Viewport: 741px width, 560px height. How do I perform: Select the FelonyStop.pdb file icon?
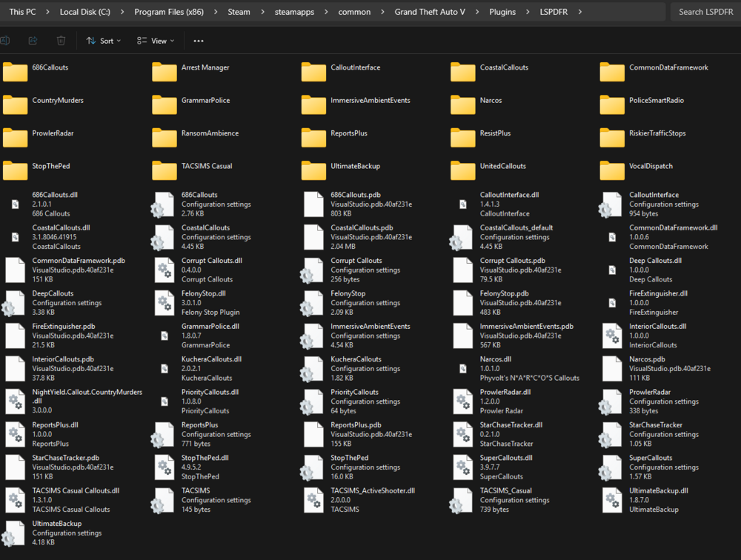point(463,303)
